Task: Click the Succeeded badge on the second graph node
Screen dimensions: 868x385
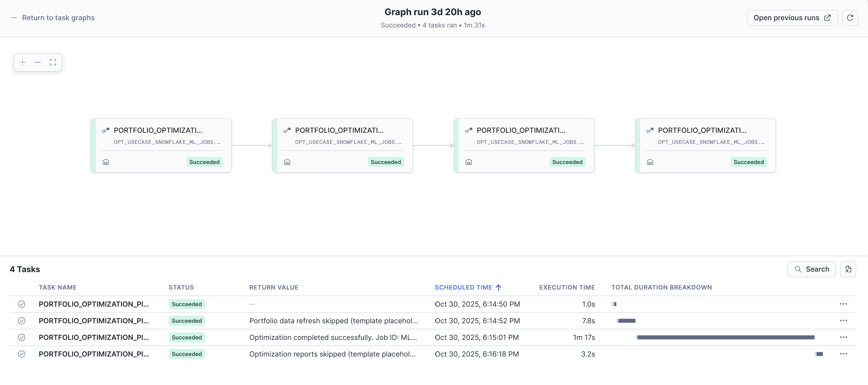Action: (385, 162)
